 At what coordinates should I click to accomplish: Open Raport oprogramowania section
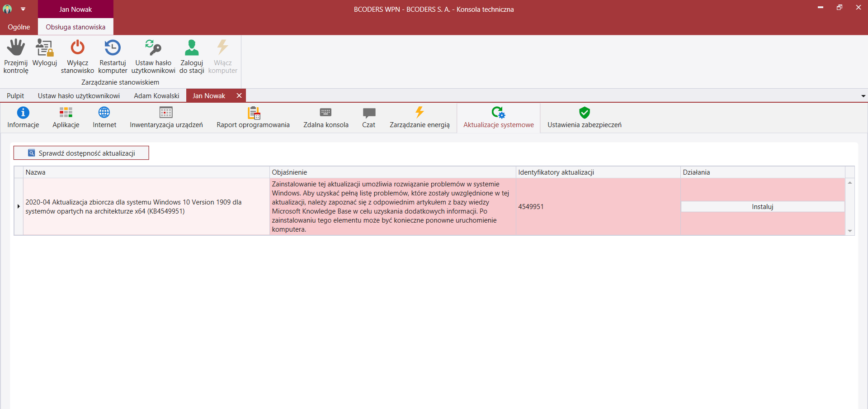pos(253,118)
